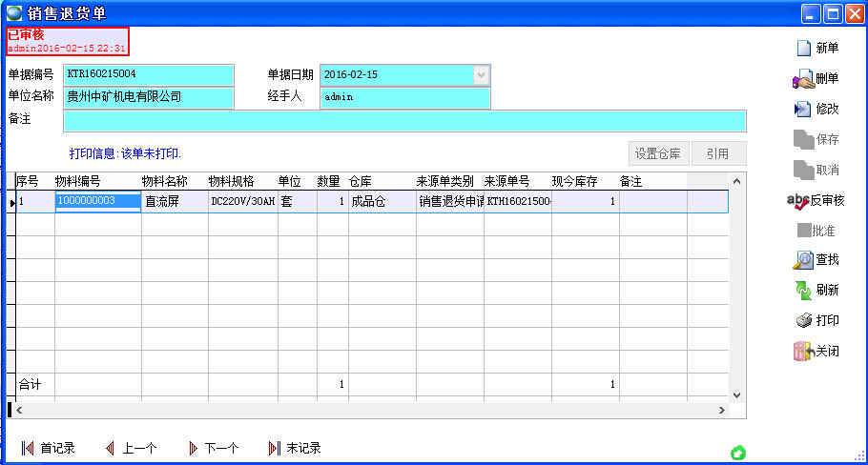
Task: Click the 反审核 (Un-audit) icon
Action: click(797, 201)
